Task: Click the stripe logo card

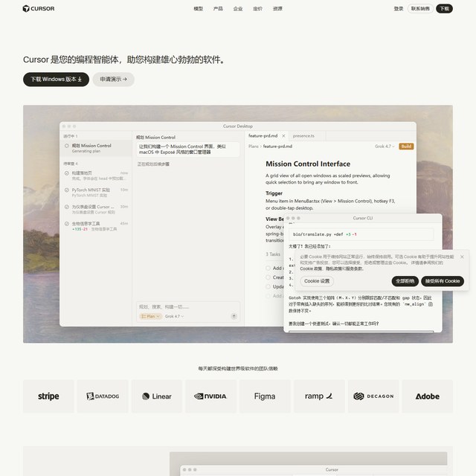Action: (48, 396)
